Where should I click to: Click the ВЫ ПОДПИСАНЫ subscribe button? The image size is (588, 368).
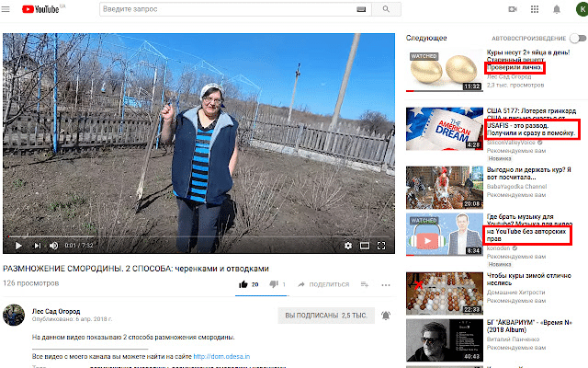[325, 316]
